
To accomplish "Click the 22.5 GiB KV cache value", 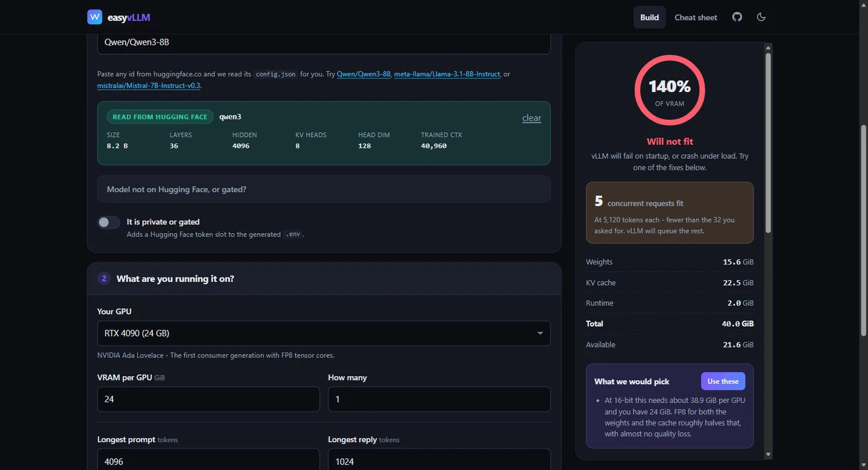I will [x=738, y=283].
